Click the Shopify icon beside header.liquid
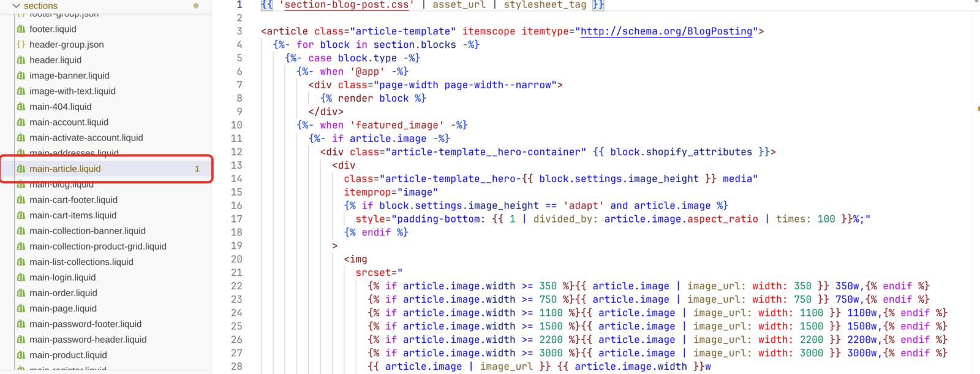980x374 pixels. [21, 60]
